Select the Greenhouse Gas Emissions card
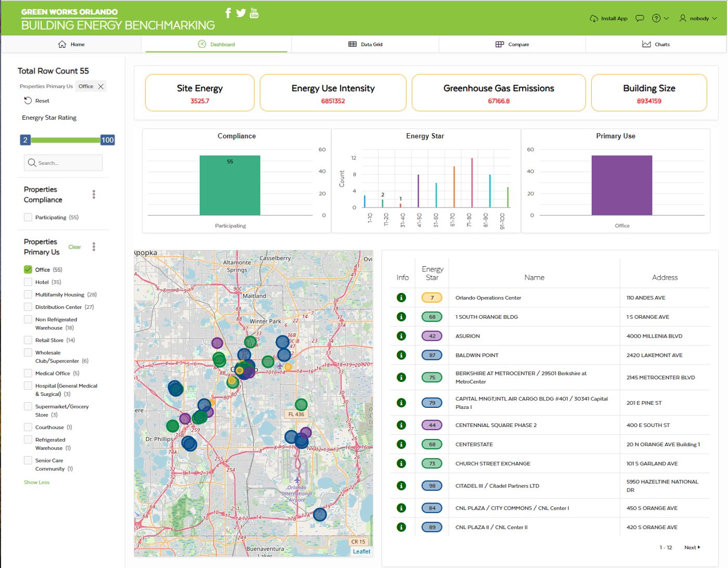Screen dimensions: 728x568 tap(499, 93)
